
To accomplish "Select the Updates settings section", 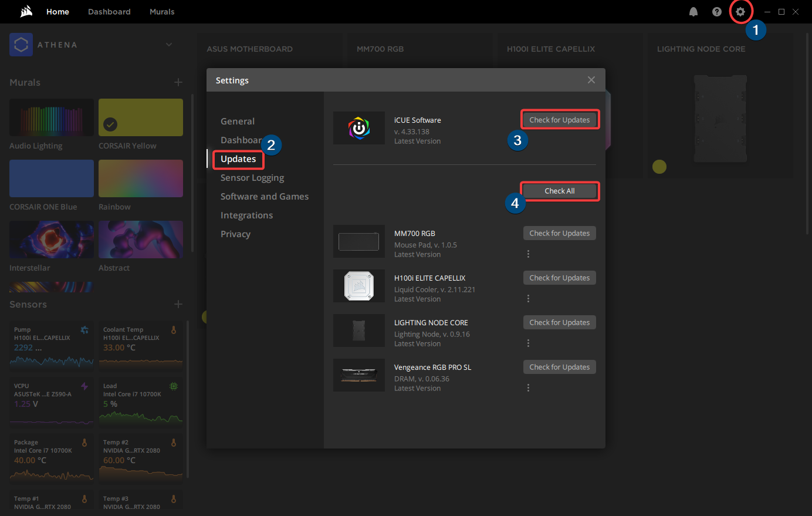I will tap(238, 159).
